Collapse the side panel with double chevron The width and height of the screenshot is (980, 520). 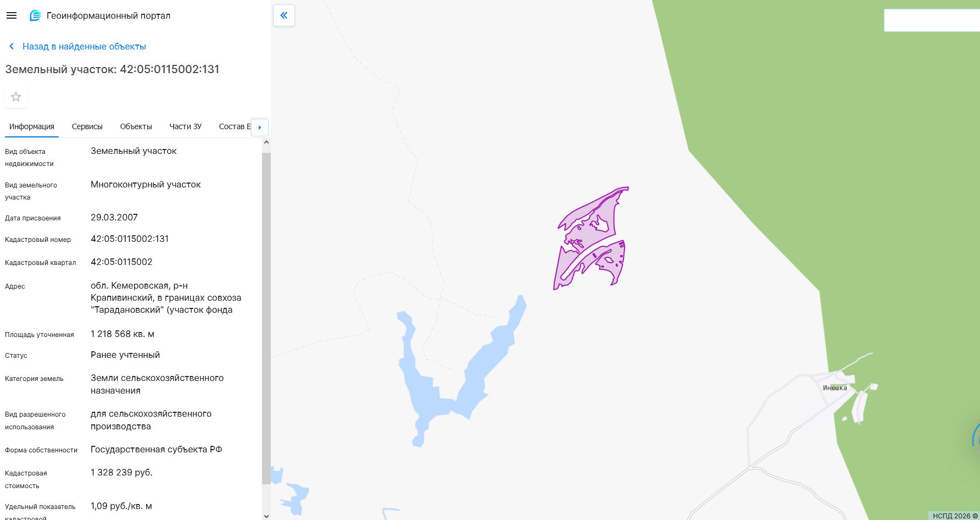pos(284,15)
